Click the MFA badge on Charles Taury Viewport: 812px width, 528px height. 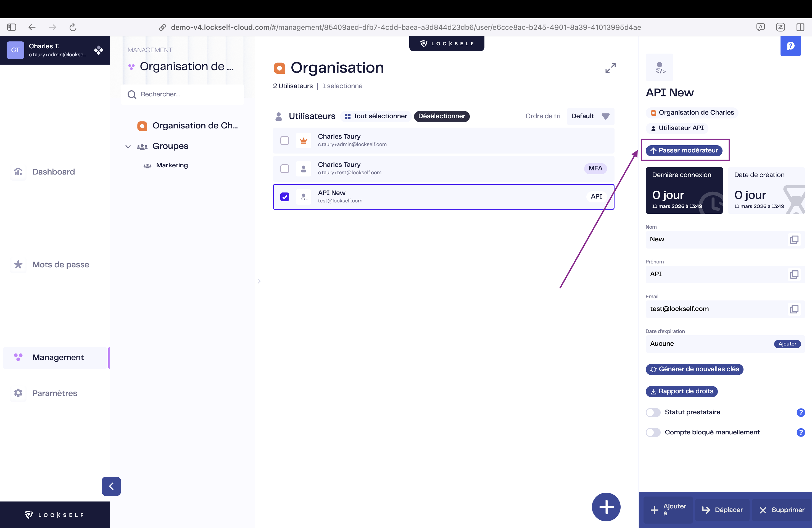coord(595,168)
